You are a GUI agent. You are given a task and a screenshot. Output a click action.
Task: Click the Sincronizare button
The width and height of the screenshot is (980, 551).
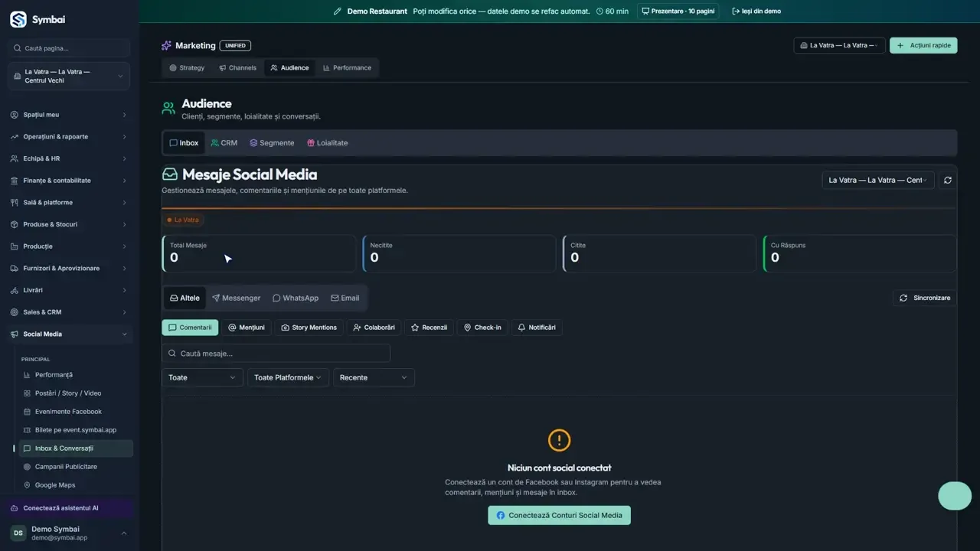click(925, 298)
